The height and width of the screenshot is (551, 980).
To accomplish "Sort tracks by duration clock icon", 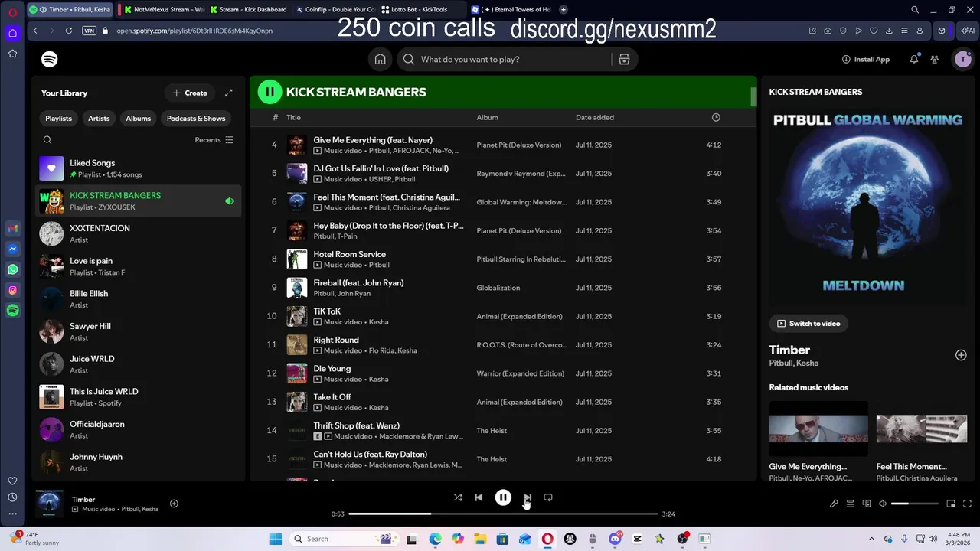I will pyautogui.click(x=716, y=117).
